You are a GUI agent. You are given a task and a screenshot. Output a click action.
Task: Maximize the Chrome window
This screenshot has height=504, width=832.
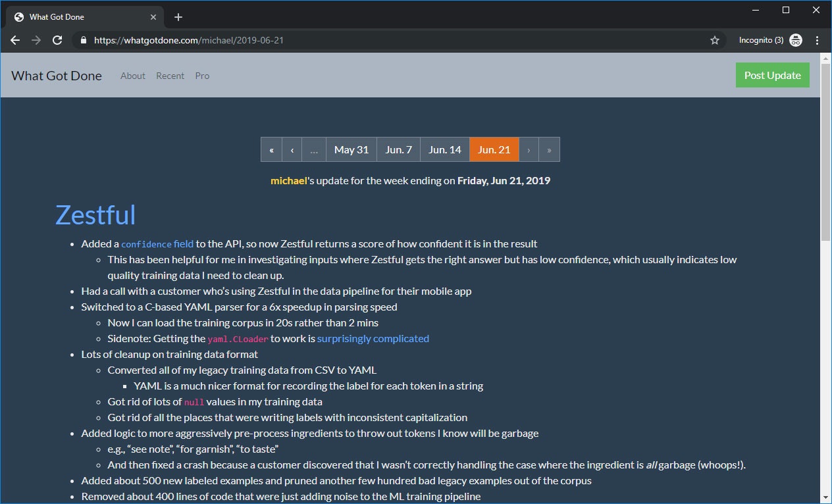(x=786, y=10)
